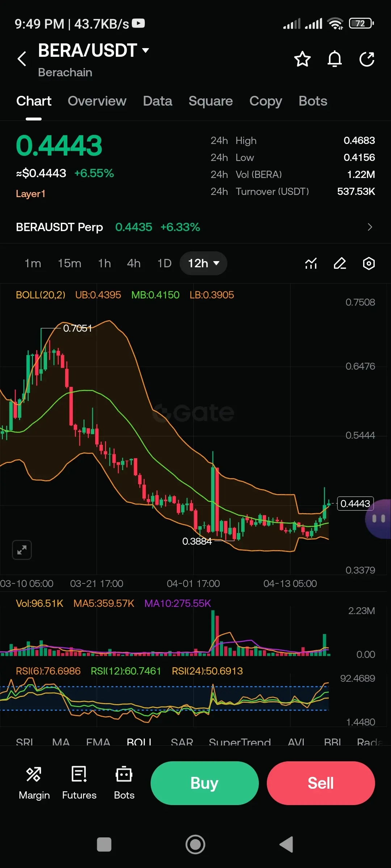The height and width of the screenshot is (868, 391).
Task: Tap the 24h Low value 0.4156
Action: pos(359,158)
